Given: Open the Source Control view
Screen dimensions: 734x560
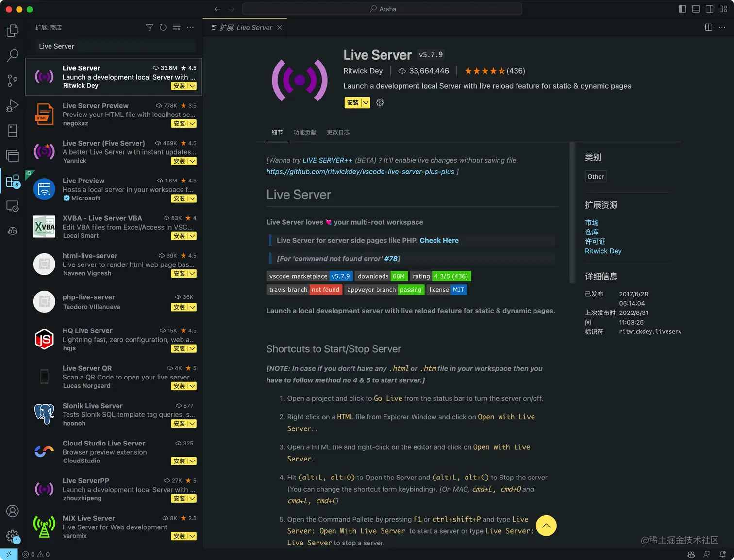Looking at the screenshot, I should click(x=13, y=81).
